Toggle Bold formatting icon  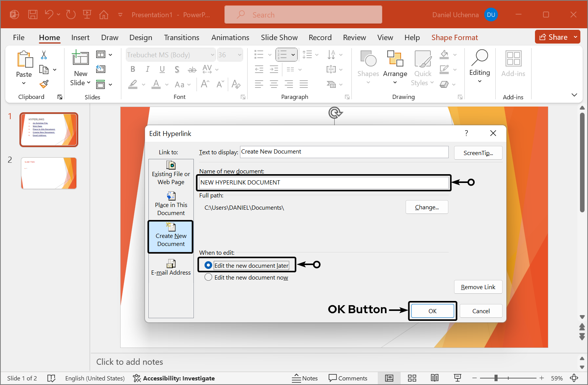click(x=133, y=69)
